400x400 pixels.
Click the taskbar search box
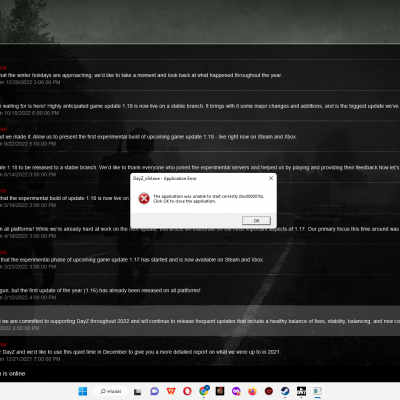click(111, 391)
